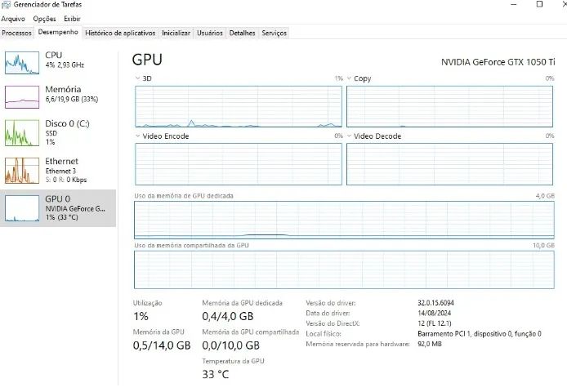Open the Opções menu

point(44,19)
